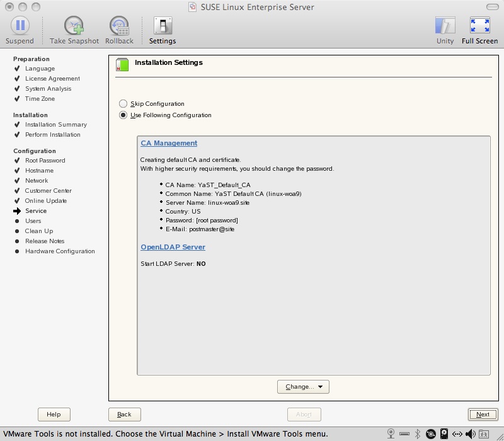This screenshot has height=441, width=504.
Task: Click VMware Tools not installed message
Action: [166, 434]
